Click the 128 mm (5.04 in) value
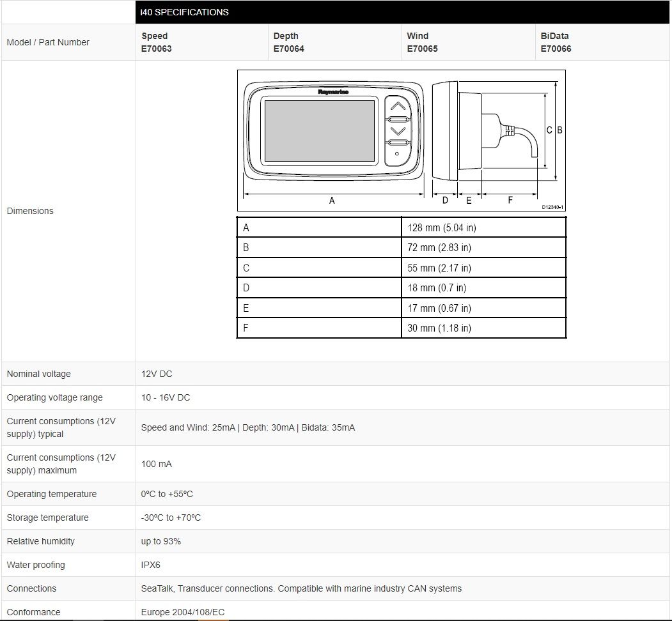The image size is (672, 621). point(442,227)
